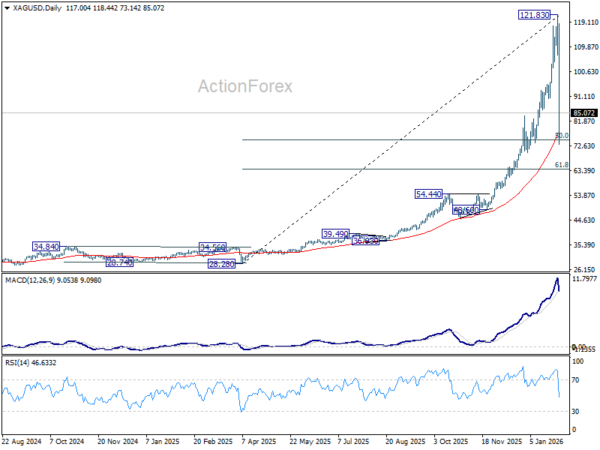600x450 pixels.
Task: Click the 39.490 price label
Action: (x=336, y=234)
